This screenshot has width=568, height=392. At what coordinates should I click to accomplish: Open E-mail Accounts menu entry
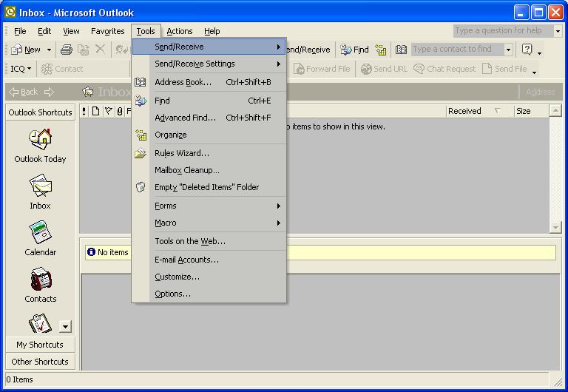[x=209, y=260]
